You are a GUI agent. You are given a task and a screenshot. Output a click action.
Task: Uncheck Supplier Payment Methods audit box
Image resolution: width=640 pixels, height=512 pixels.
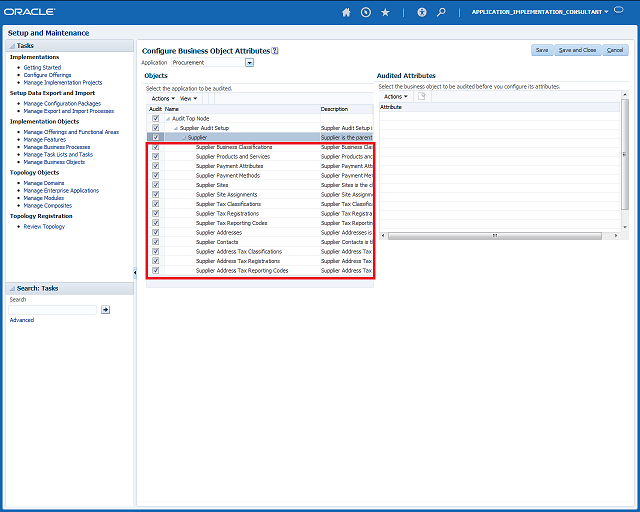(156, 175)
